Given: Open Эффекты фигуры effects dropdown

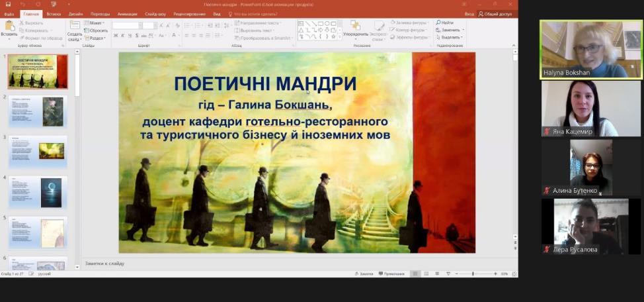Looking at the screenshot, I should tap(410, 37).
